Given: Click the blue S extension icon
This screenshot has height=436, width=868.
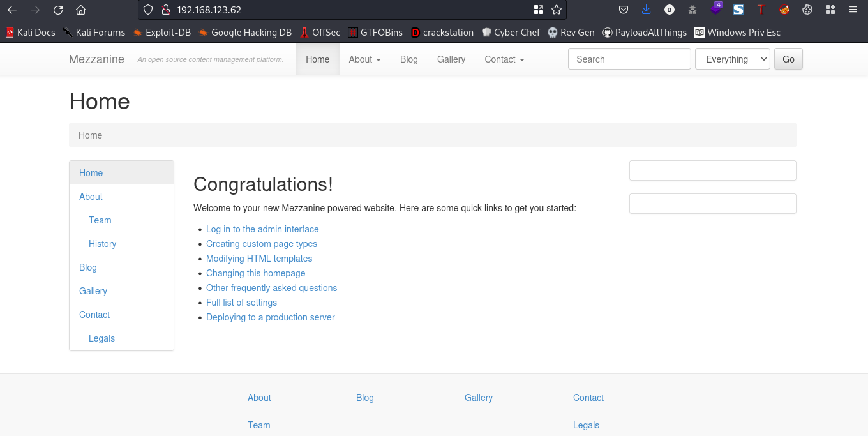Looking at the screenshot, I should click(x=738, y=10).
